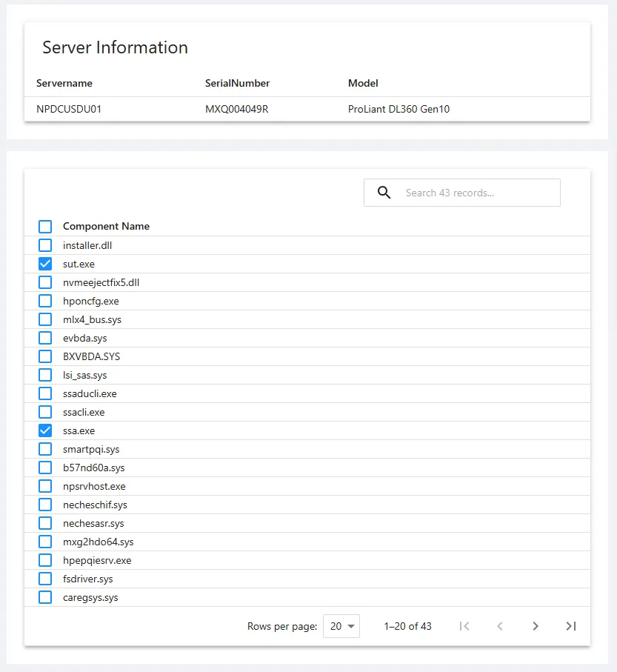This screenshot has width=617, height=672.
Task: Click the SerialNumber column header
Action: point(237,84)
